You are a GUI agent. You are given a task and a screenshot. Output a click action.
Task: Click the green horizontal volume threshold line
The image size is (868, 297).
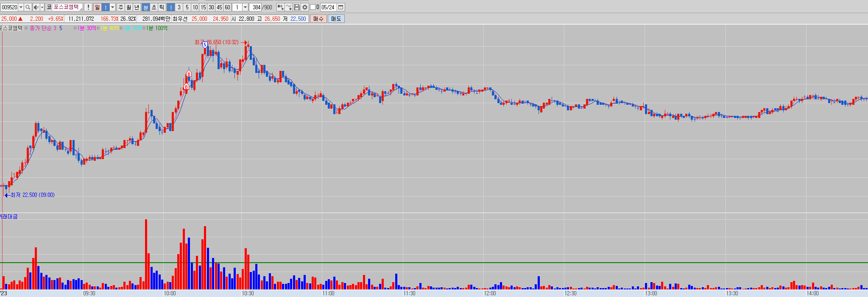click(x=551, y=263)
